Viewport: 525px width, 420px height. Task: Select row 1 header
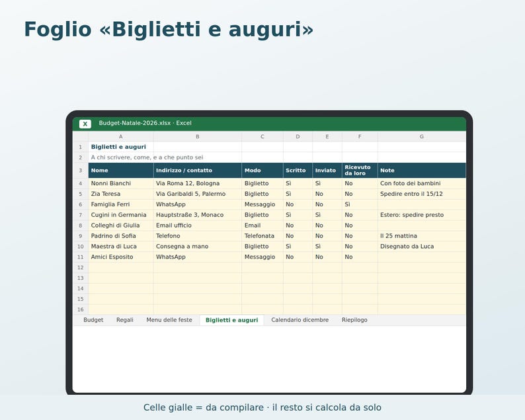click(x=81, y=147)
